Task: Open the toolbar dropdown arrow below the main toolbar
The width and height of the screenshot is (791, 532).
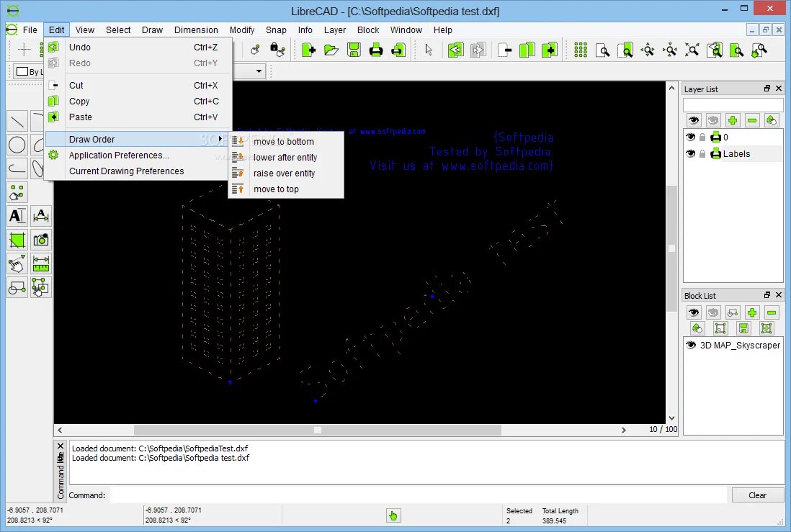Action: pyautogui.click(x=259, y=71)
